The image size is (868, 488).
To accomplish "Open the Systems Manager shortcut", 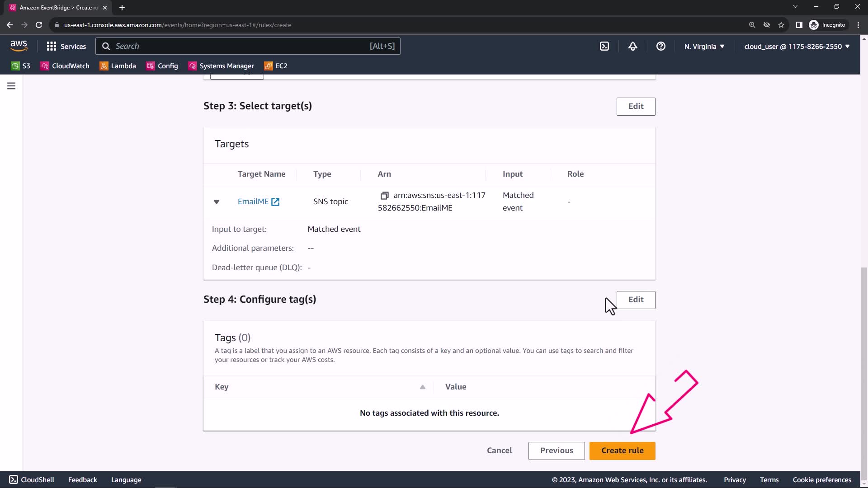I will coord(221,66).
